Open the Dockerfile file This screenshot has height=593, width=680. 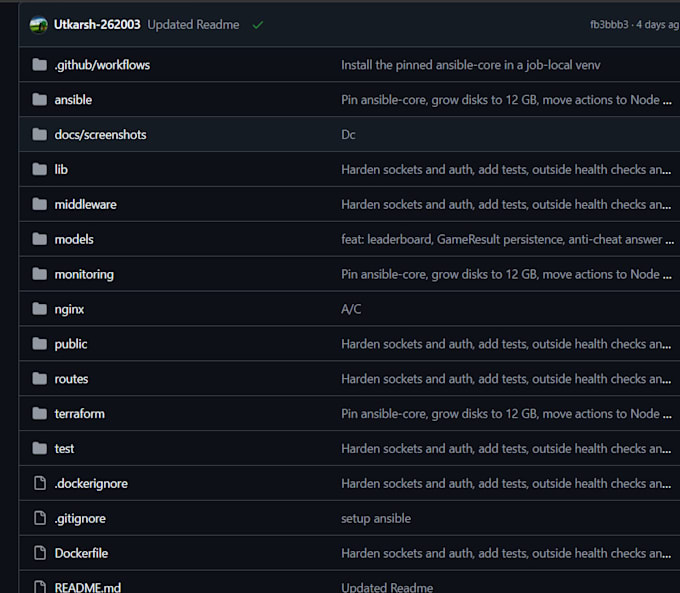tap(81, 553)
